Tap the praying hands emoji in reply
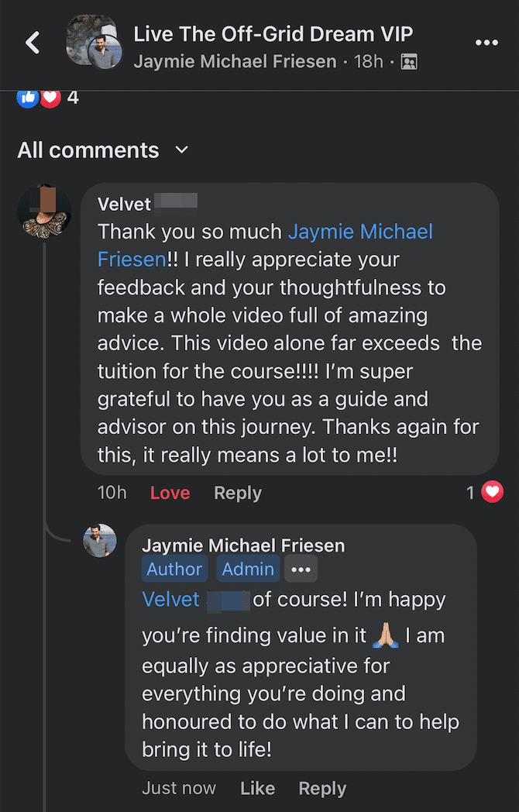 [385, 635]
